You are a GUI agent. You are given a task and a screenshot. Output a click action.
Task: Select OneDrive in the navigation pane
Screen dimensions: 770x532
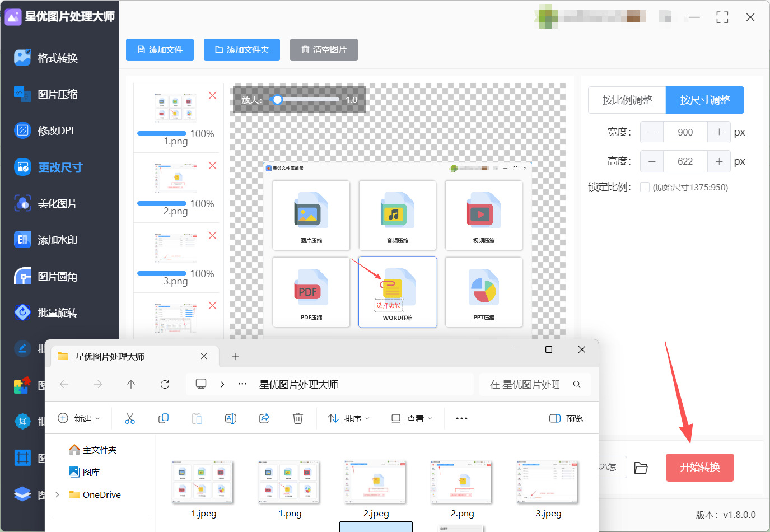click(95, 494)
